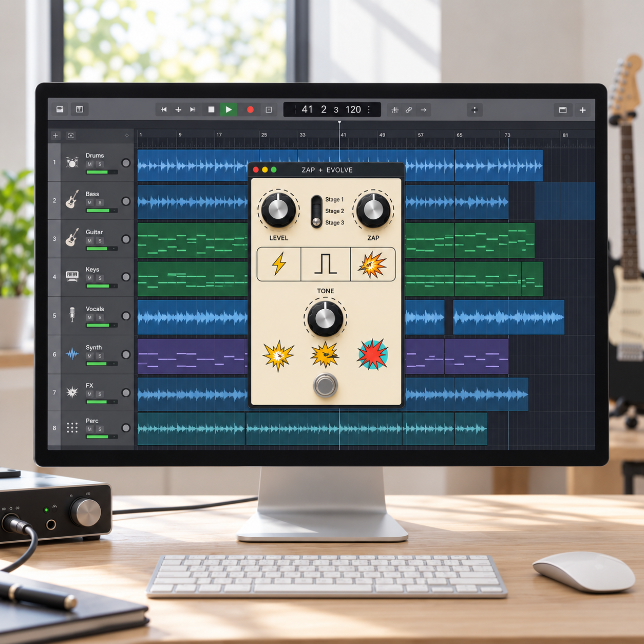Click the LEVEL knob on the pedal
The image size is (644, 644).
coord(278,210)
